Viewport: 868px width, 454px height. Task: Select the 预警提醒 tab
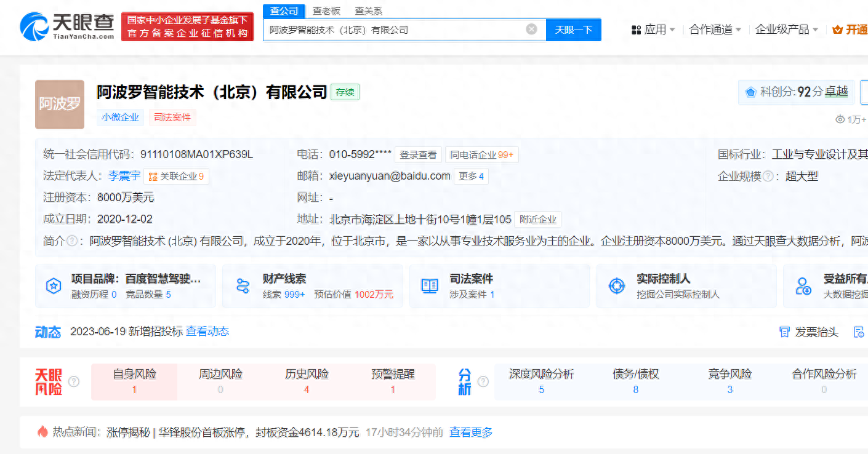[393, 382]
